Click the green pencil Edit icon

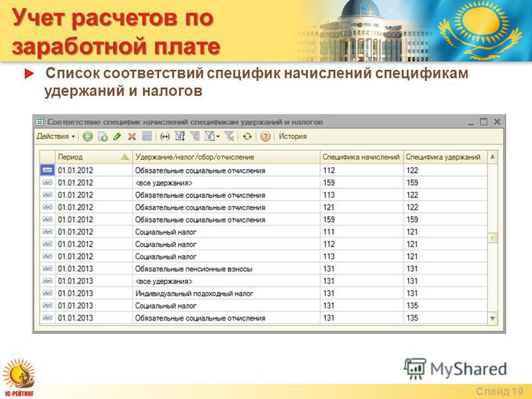click(x=118, y=136)
